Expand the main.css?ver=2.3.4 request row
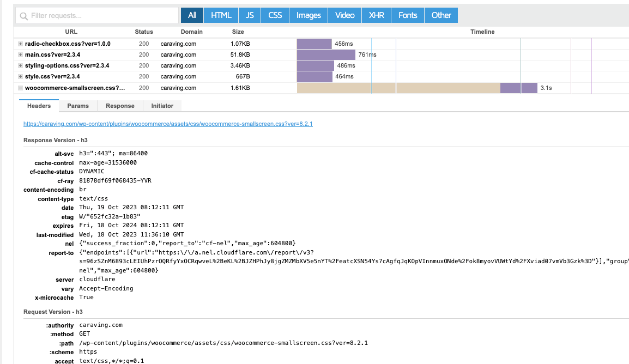Screen dimensions: 629x364 click(x=20, y=54)
